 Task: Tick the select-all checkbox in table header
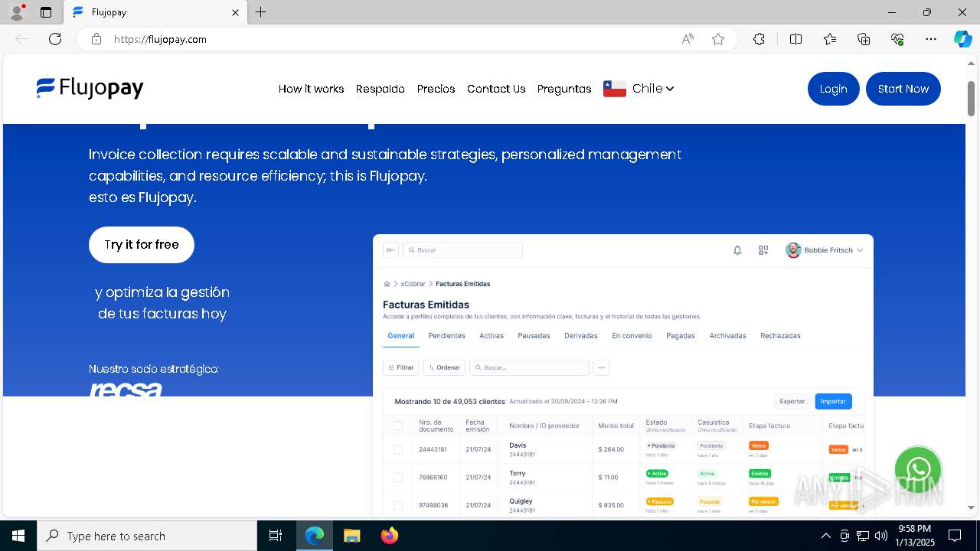398,425
